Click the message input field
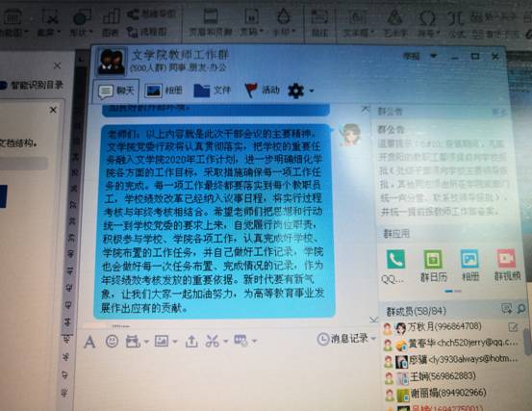The width and height of the screenshot is (532, 411). pyautogui.click(x=227, y=380)
